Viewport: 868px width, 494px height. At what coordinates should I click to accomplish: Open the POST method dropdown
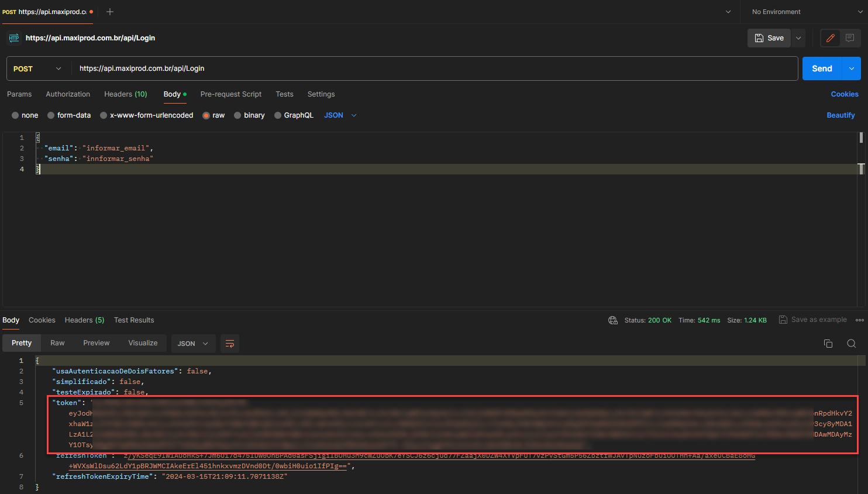37,68
